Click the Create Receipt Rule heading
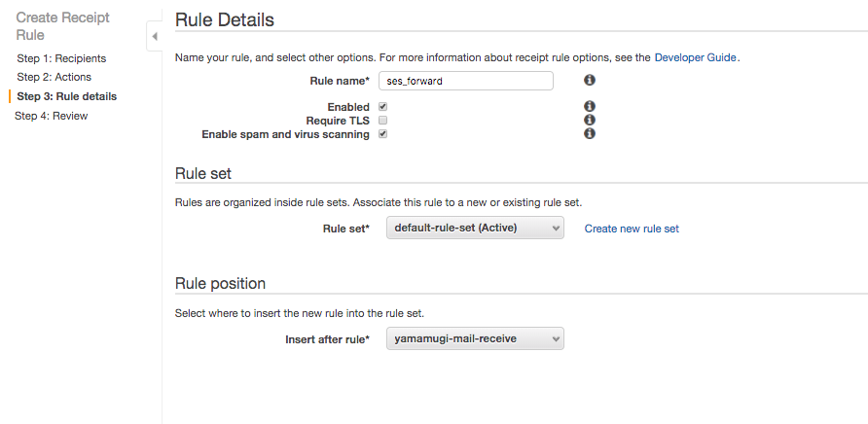This screenshot has width=868, height=424. click(62, 26)
